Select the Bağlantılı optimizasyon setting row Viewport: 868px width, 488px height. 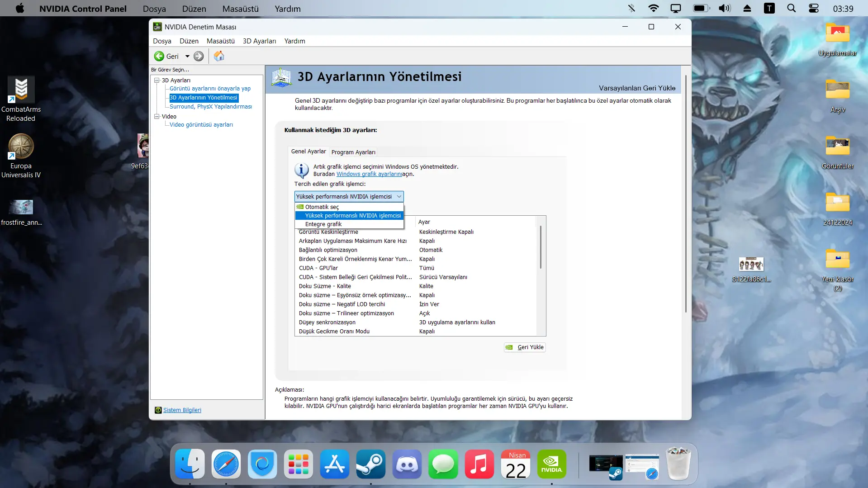415,250
